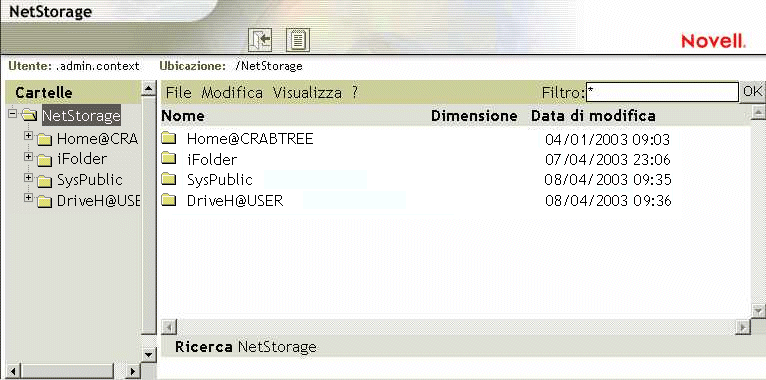This screenshot has height=380, width=766.
Task: Click the /NetStorage location path text
Action: pos(269,65)
